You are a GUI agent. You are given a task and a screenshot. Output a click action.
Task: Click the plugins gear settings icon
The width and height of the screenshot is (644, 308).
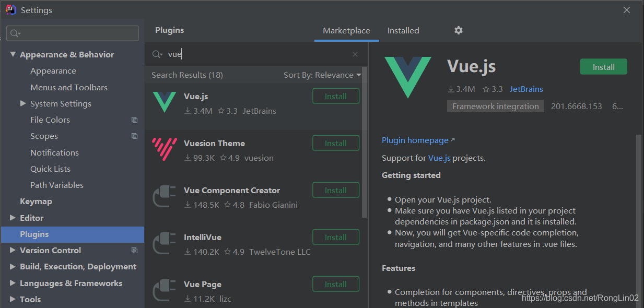tap(459, 30)
